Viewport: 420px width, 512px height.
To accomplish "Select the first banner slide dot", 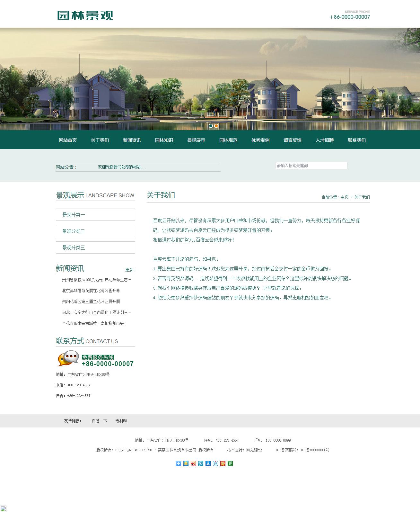I will (211, 126).
